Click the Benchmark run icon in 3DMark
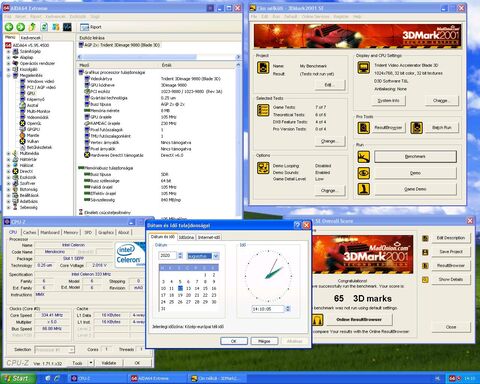480x384 pixels. (x=364, y=157)
